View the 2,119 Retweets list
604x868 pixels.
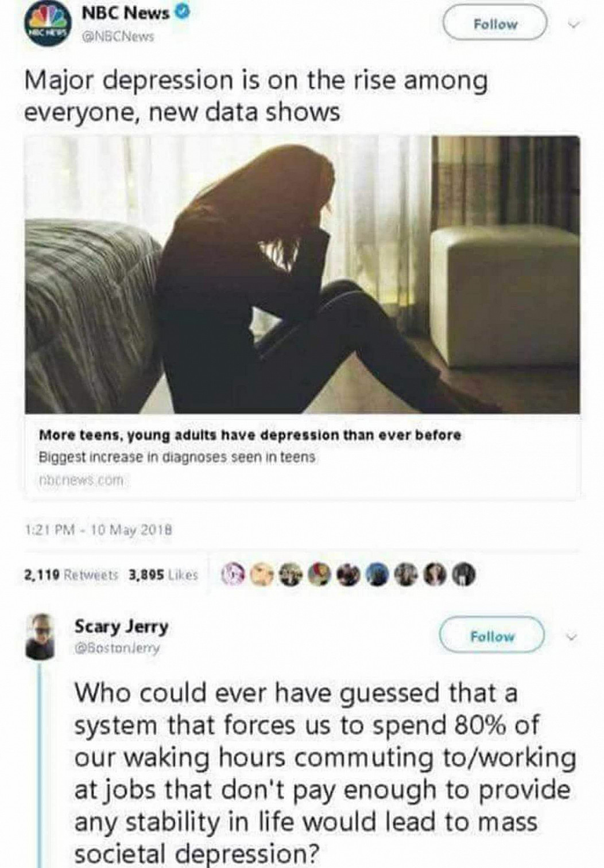coord(71,574)
